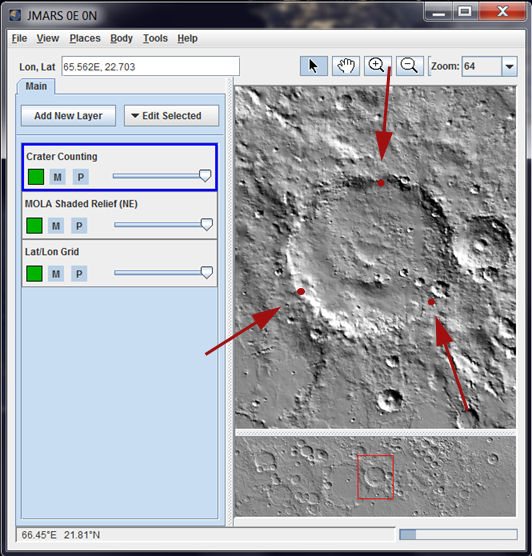Viewport: 532px width, 556px height.
Task: Select the arrow pointer tool
Action: click(314, 66)
